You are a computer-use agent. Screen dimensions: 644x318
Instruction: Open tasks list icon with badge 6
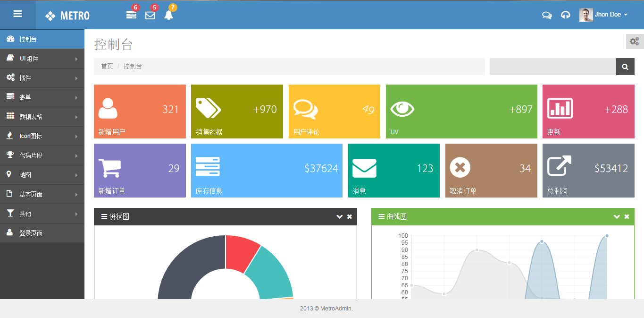131,15
